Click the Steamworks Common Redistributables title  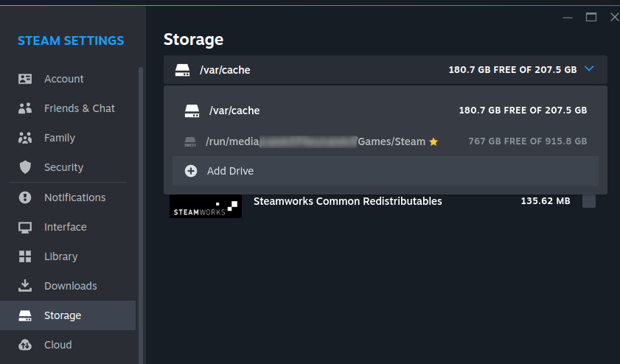point(347,200)
